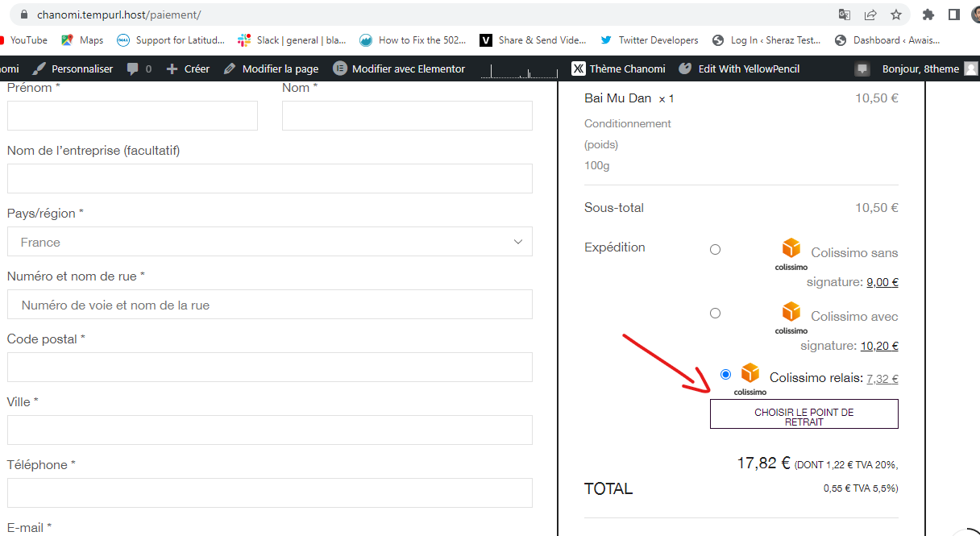Click the Prénom input field

(132, 115)
